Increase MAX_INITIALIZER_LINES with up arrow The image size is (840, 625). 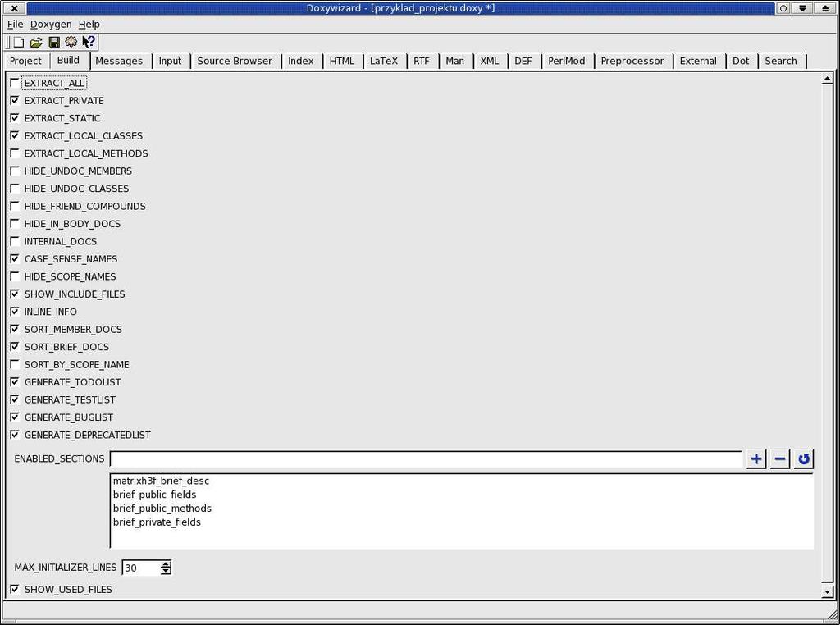tap(166, 563)
